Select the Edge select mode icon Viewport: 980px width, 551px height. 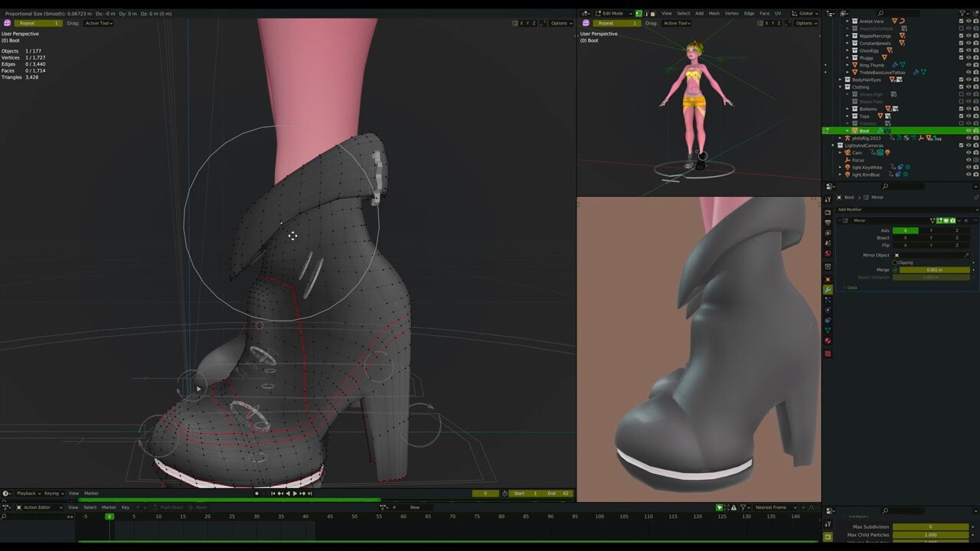point(648,13)
